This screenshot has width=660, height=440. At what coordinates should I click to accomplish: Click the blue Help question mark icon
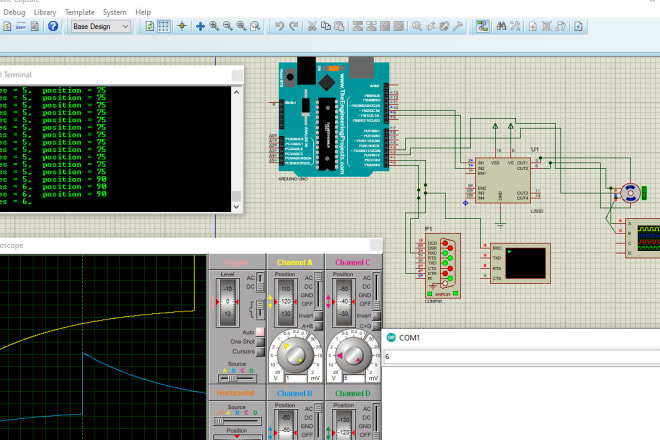pos(53,26)
